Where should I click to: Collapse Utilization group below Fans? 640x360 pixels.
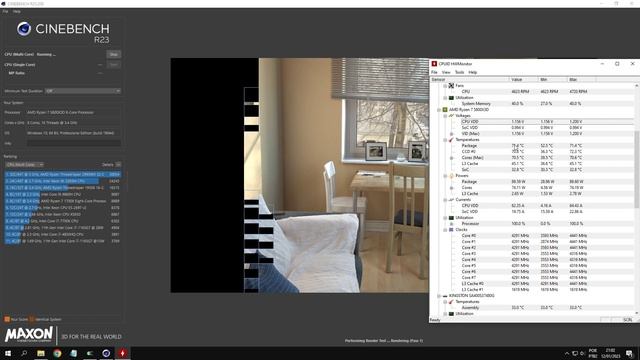[x=445, y=98]
